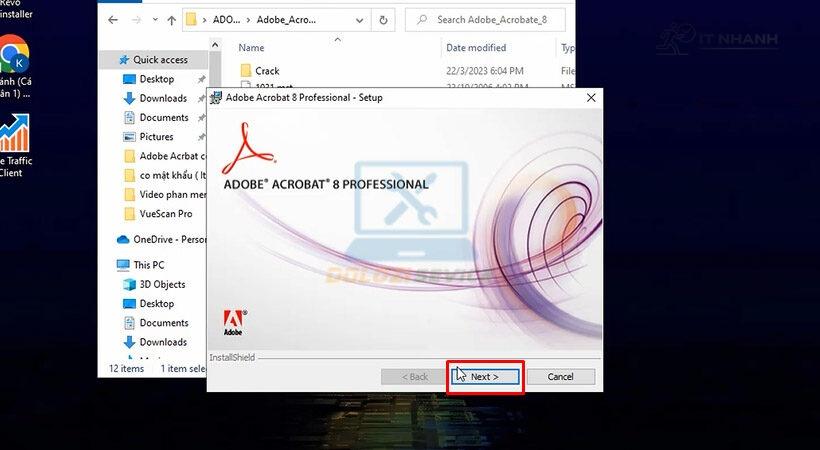Close the Adobe Acrobat 8 Setup dialog

pyautogui.click(x=591, y=98)
